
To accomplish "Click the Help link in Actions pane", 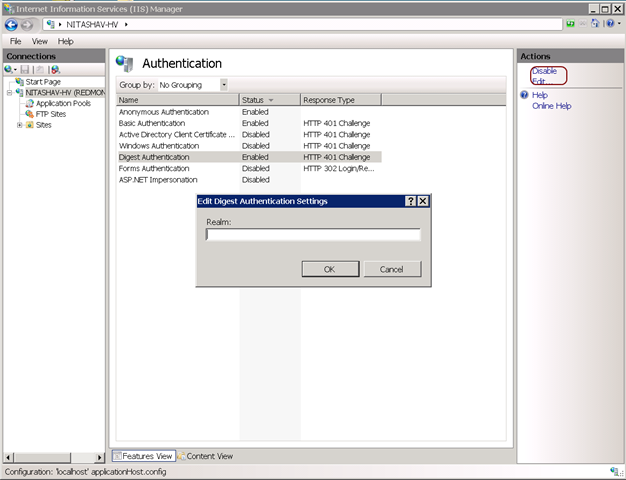I will [540, 95].
